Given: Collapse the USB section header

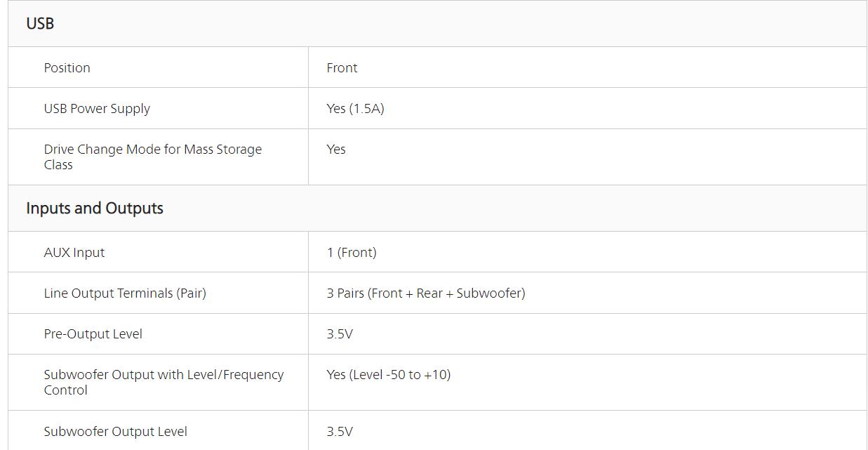Looking at the screenshot, I should tap(40, 24).
